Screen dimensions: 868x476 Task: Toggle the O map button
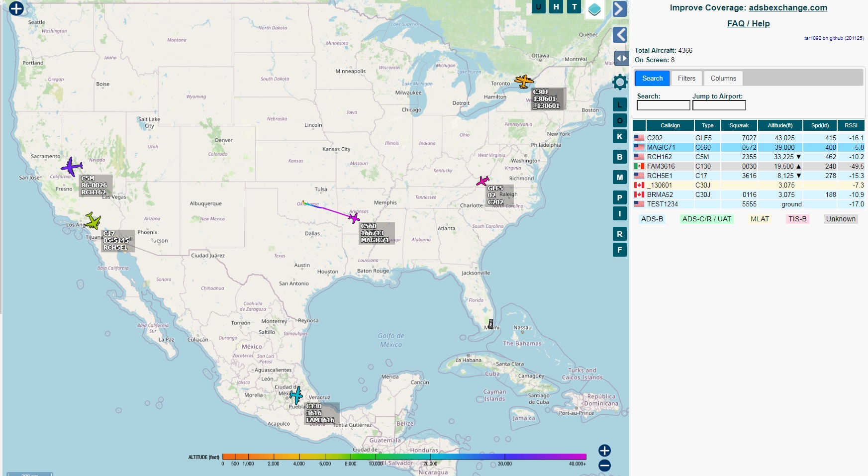point(619,120)
